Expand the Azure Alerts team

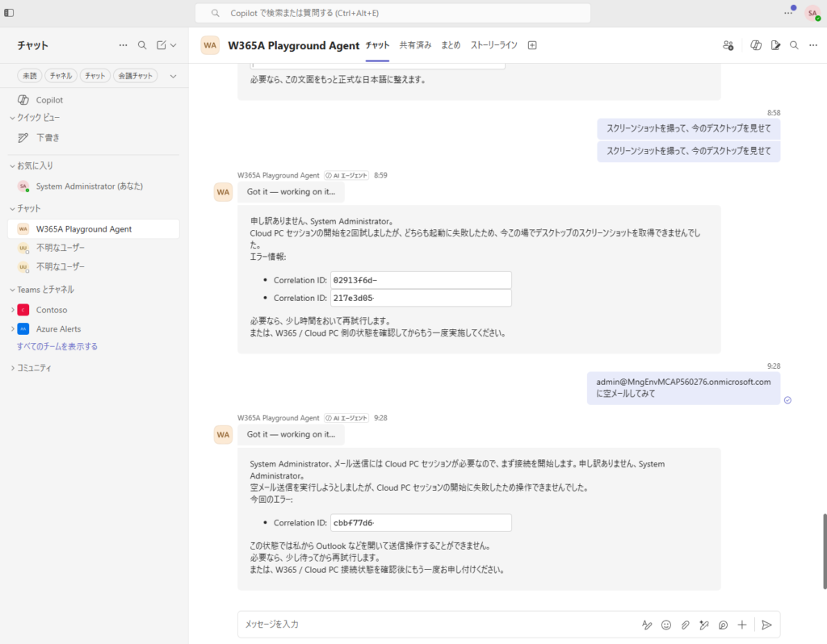tap(13, 328)
